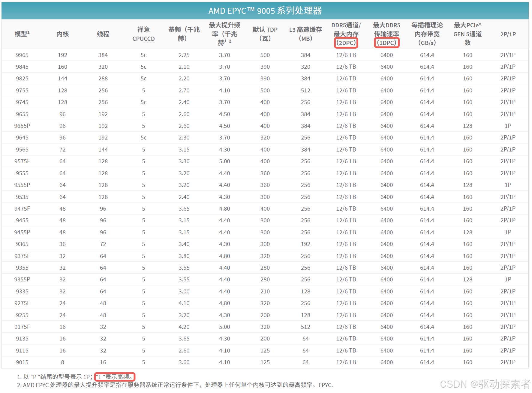Click the red-boxed "F"表示高频 footnote text

pos(115,377)
